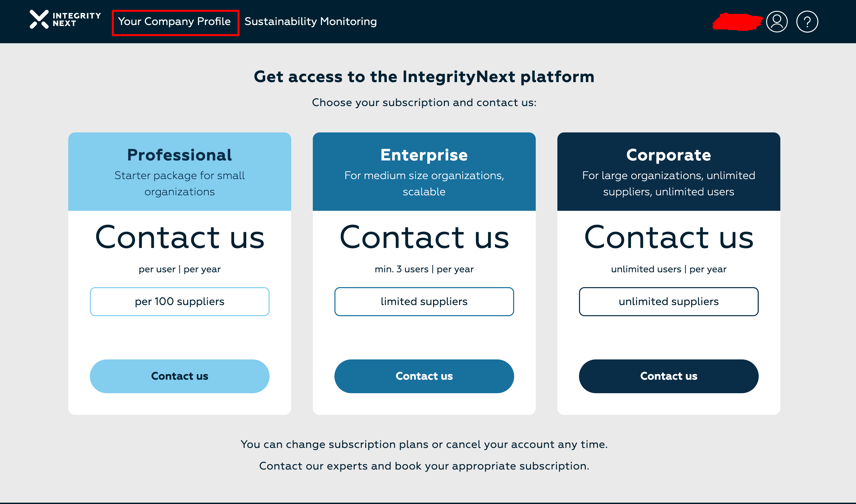Click the Corporate plan header
856x504 pixels.
point(669,155)
